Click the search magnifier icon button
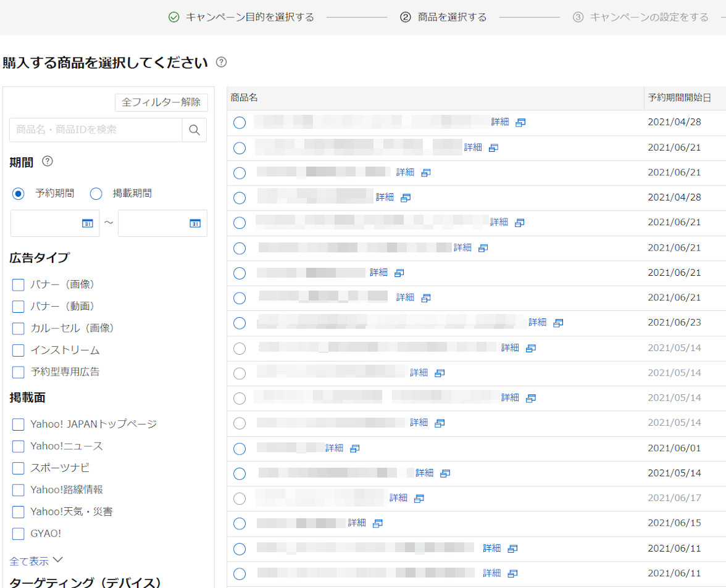 coord(194,130)
